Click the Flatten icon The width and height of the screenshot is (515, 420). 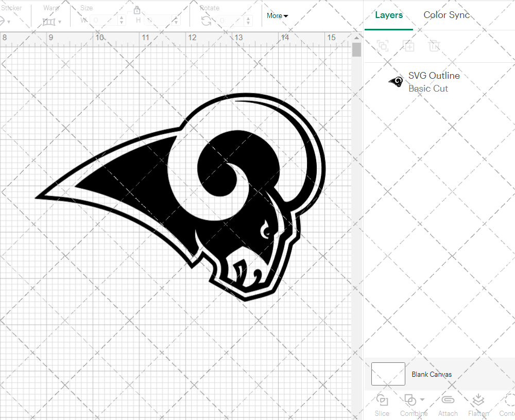(x=478, y=400)
